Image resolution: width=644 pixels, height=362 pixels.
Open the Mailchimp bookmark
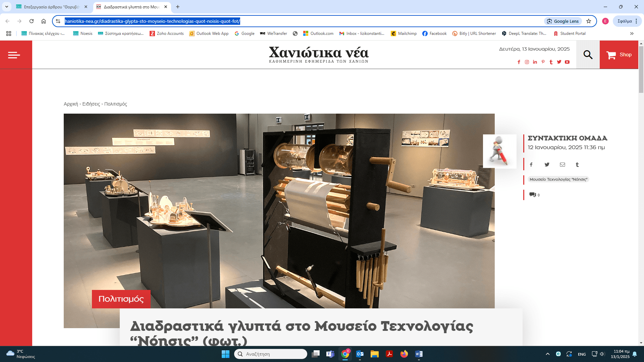(x=404, y=34)
